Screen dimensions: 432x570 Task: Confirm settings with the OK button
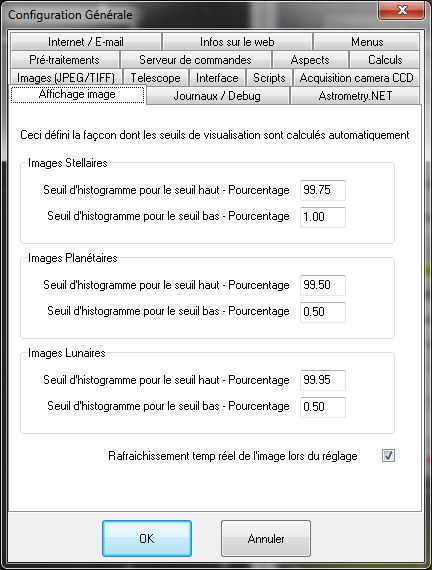point(147,538)
